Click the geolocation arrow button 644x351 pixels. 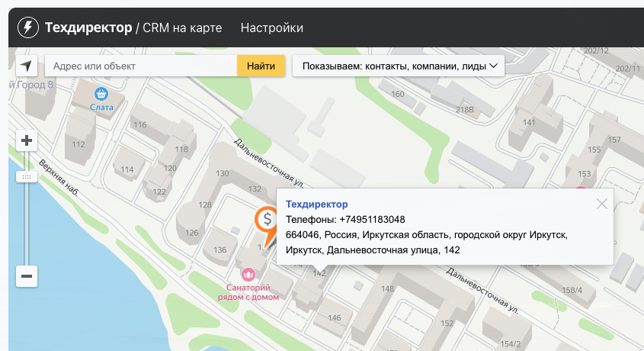27,66
